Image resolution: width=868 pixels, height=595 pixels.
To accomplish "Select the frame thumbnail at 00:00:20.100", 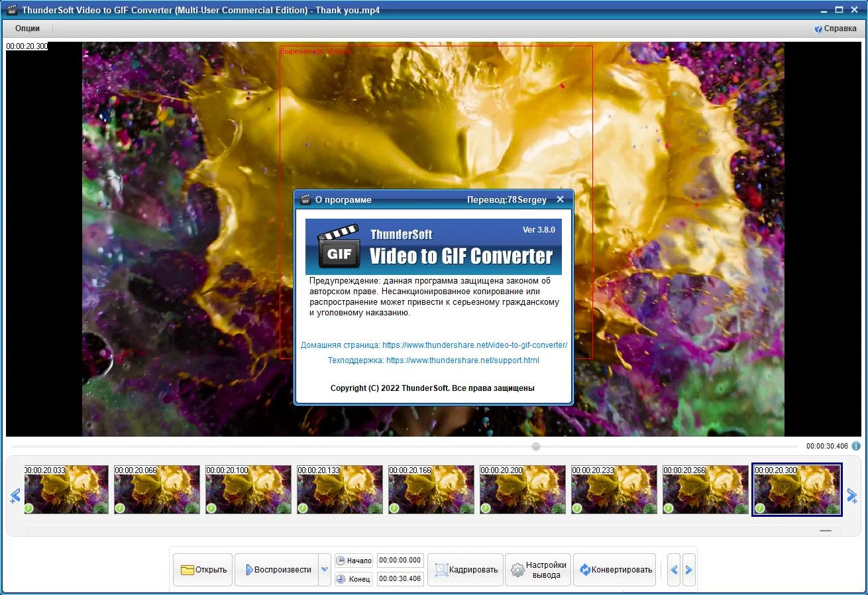I will [x=248, y=490].
